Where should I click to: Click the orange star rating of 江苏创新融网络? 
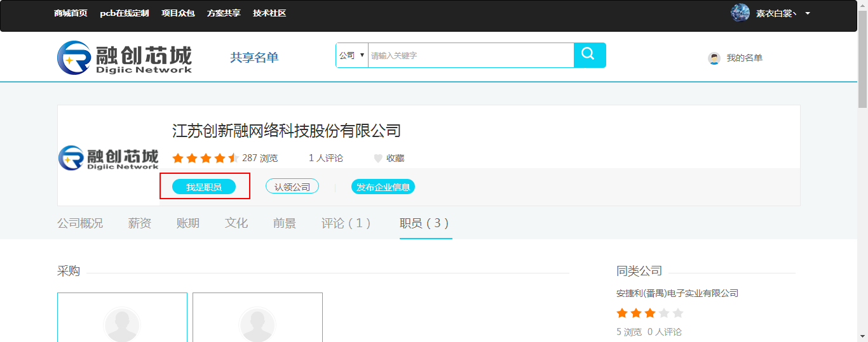(205, 158)
